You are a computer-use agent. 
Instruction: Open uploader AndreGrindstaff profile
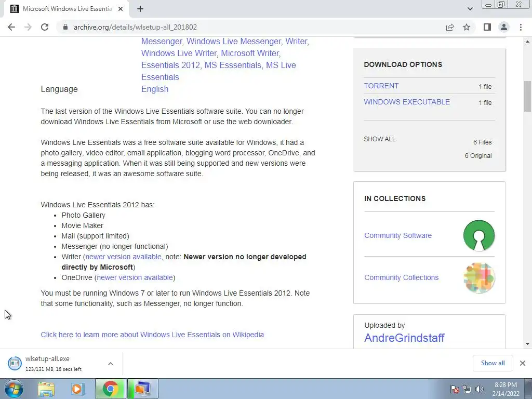tap(404, 338)
